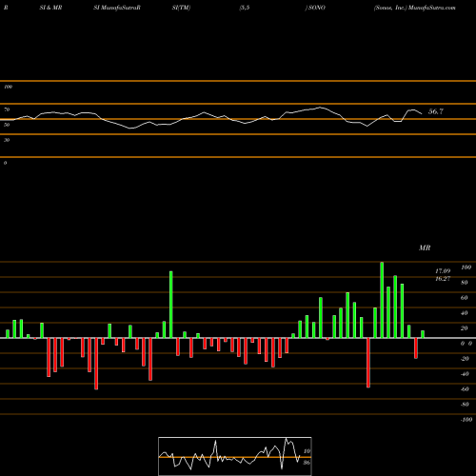This screenshot has height=476, width=476.
Task: Click the SONO ticker text in the header
Action: coord(317,8)
